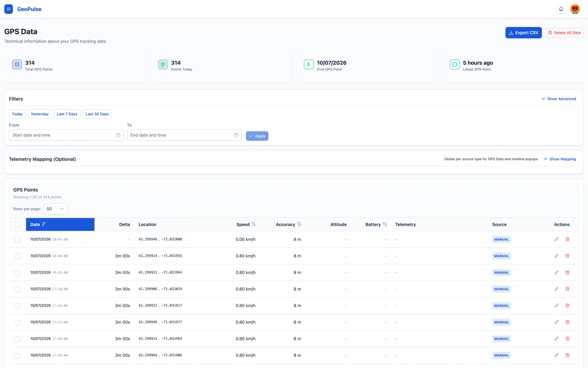
Task: Click the GeoPulse logo link
Action: click(x=29, y=9)
